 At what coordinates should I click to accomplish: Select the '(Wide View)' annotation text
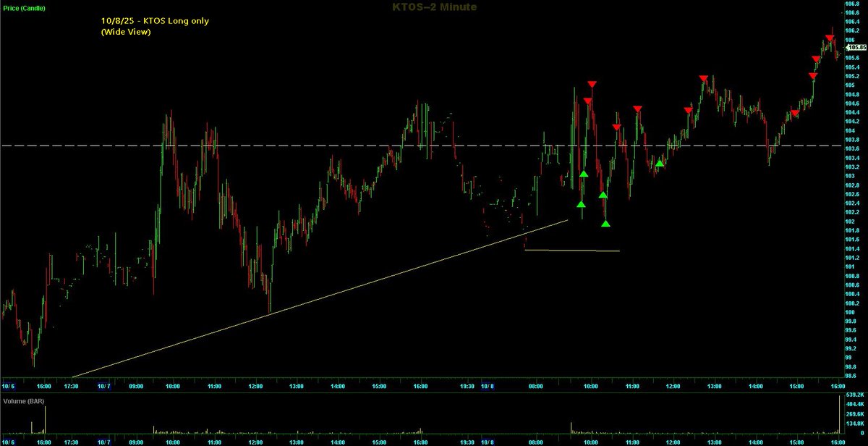tap(125, 32)
